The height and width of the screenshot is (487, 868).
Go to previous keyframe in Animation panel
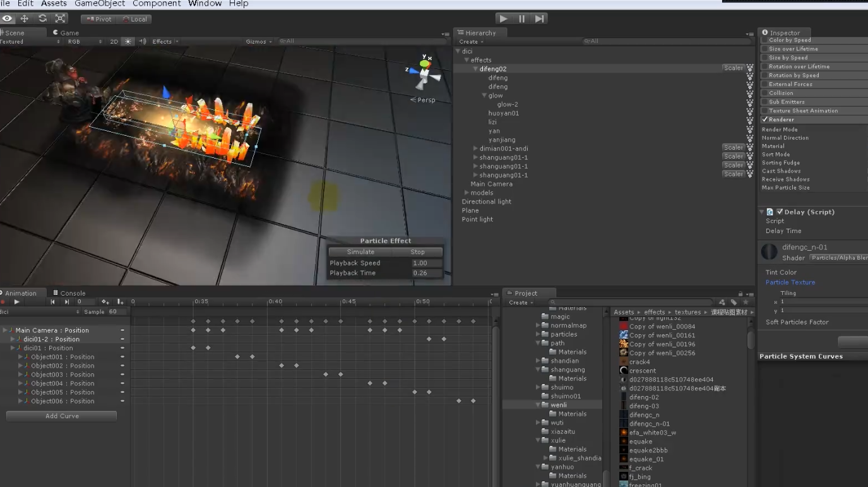pos(53,302)
